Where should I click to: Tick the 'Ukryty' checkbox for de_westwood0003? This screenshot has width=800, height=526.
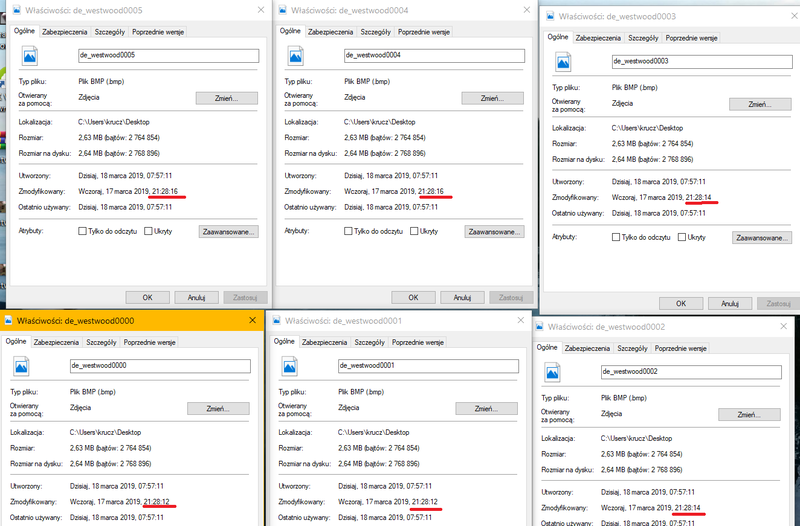(682, 238)
